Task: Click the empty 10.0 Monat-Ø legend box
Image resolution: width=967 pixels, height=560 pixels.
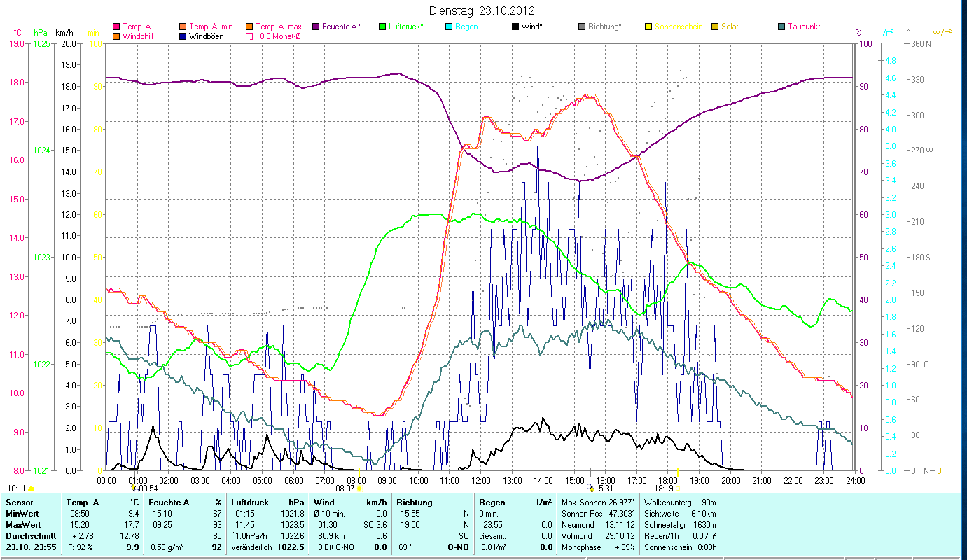Action: pyautogui.click(x=249, y=36)
